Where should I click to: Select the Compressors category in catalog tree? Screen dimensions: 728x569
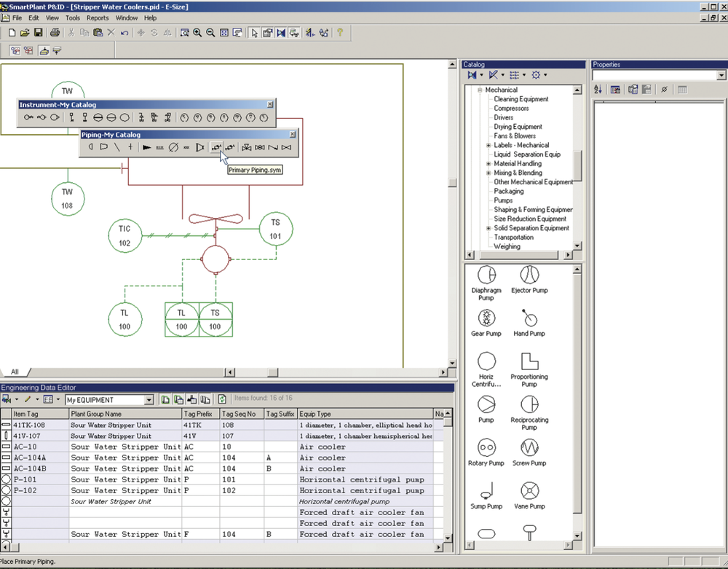click(511, 109)
